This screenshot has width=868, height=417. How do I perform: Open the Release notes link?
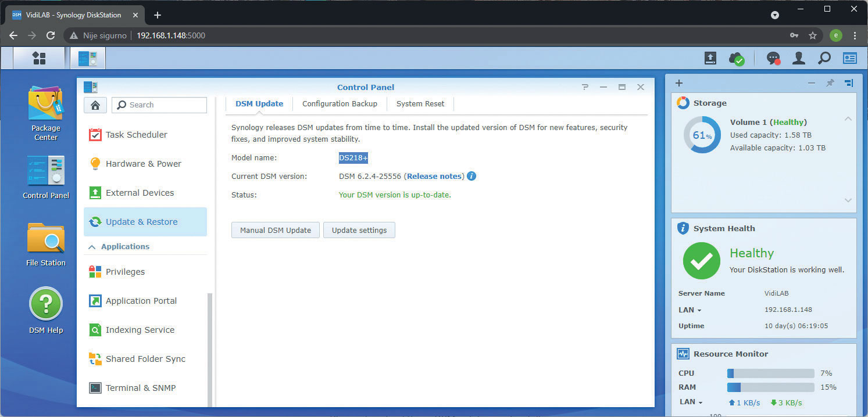pyautogui.click(x=434, y=176)
